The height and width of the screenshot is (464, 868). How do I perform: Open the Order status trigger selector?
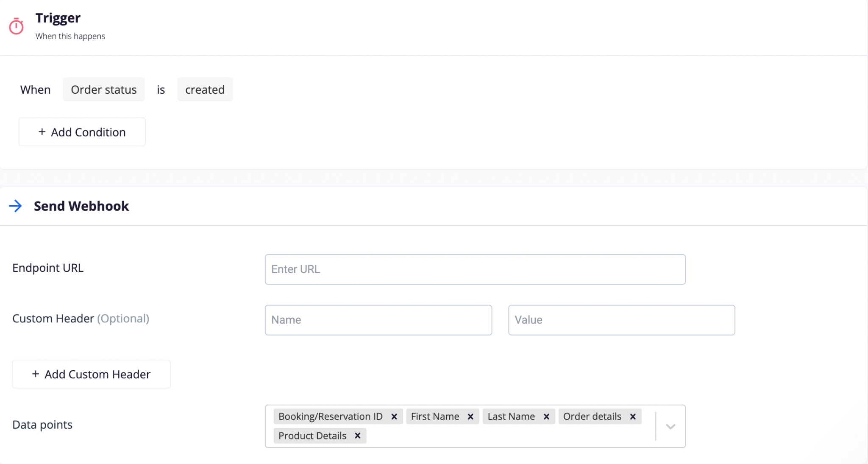coord(104,89)
